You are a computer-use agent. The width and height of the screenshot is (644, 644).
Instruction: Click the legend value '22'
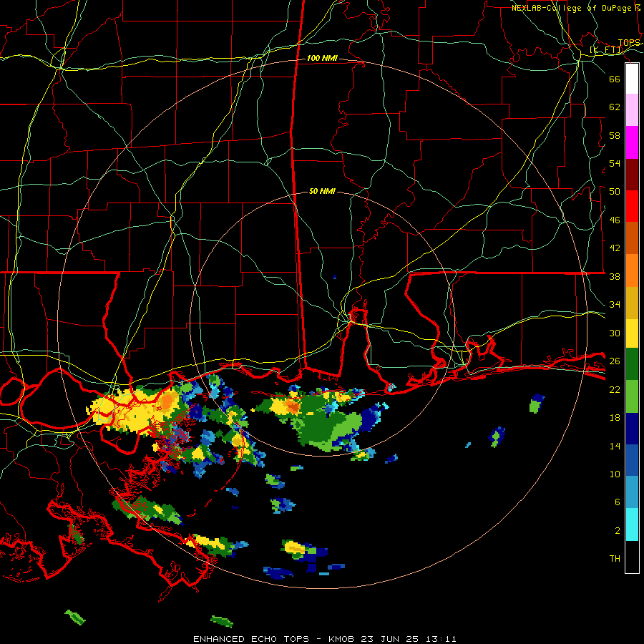pyautogui.click(x=615, y=389)
